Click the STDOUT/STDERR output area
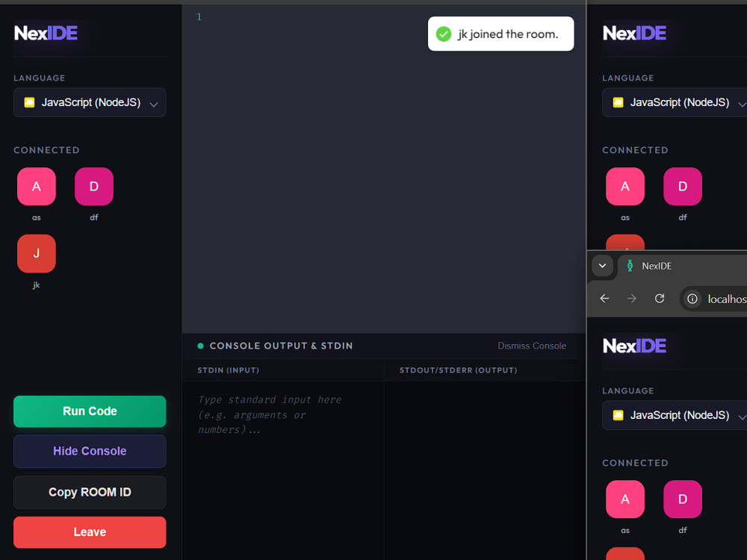Viewport: 747px width, 560px height. click(485, 470)
